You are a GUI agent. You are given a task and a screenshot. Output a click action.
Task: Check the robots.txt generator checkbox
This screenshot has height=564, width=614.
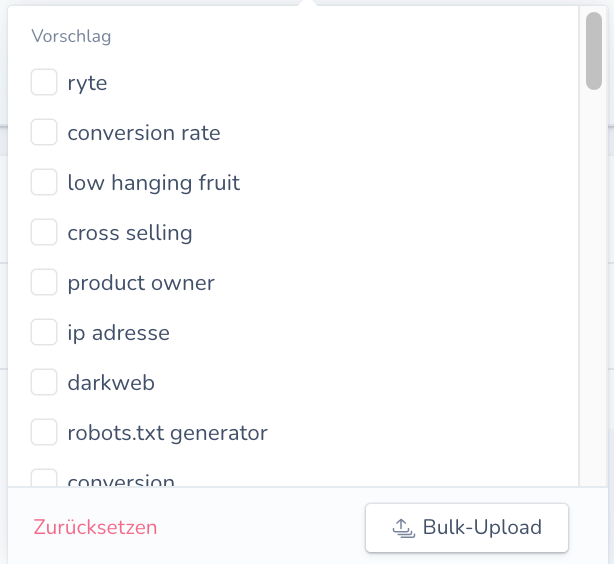(x=44, y=432)
